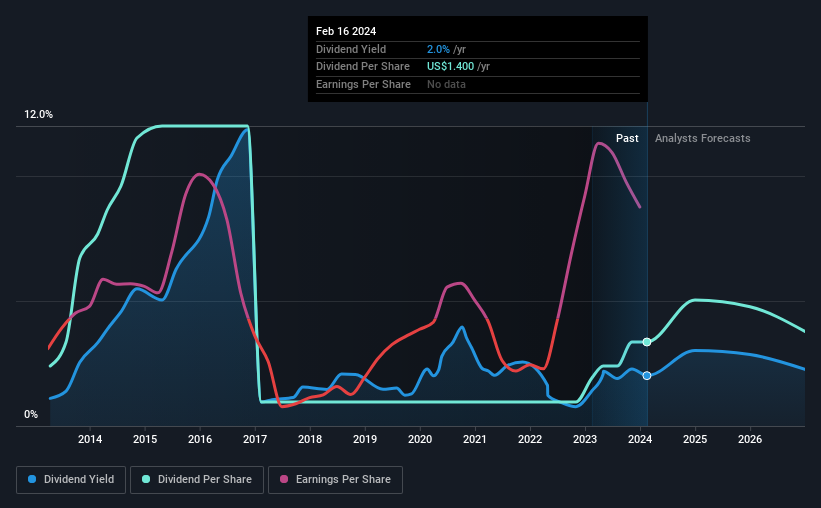Click the No data earnings value
This screenshot has height=508, width=821.
[x=446, y=84]
